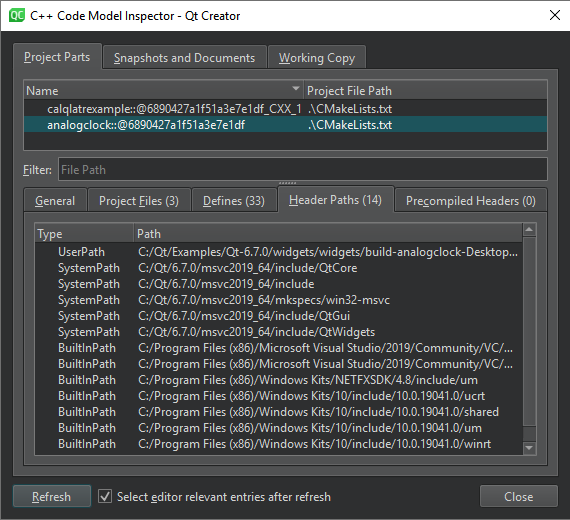Click the scrollbar down arrow in header paths list

coord(529,448)
